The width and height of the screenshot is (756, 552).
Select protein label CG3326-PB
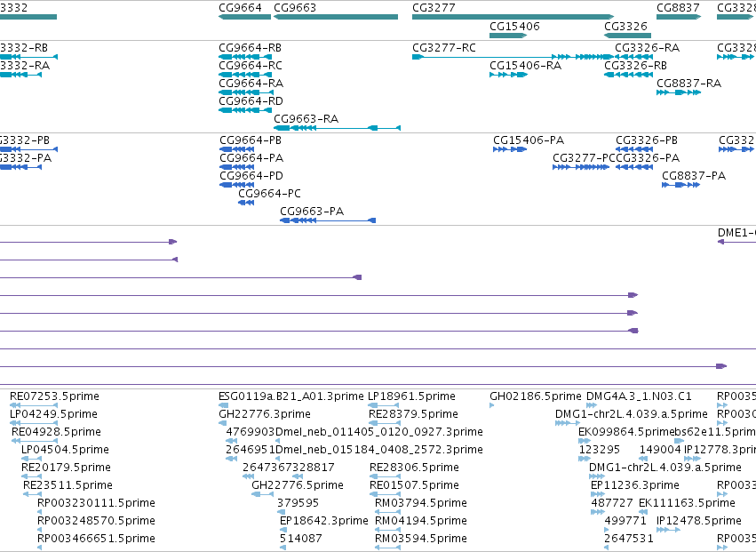647,140
